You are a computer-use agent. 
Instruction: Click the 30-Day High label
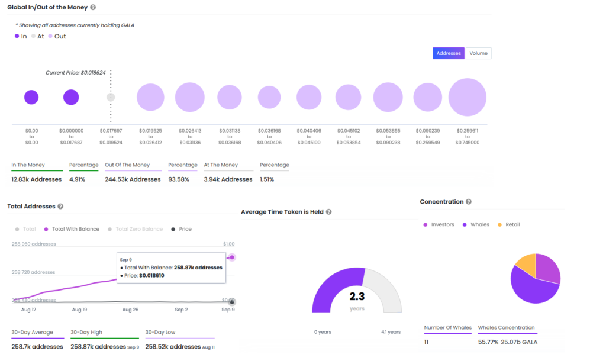tap(86, 332)
